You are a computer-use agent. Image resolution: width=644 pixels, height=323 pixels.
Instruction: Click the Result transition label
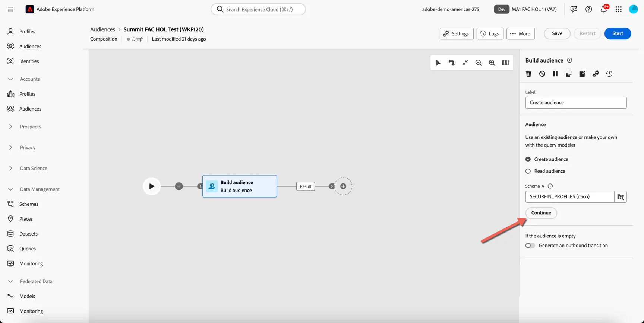point(306,186)
